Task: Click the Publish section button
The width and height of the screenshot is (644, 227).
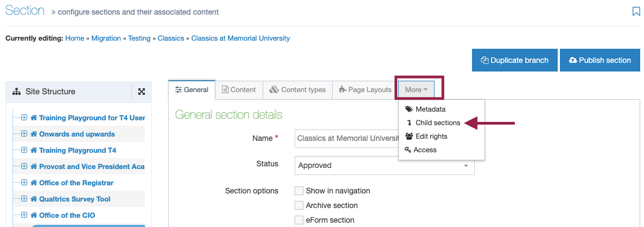Action: click(600, 60)
